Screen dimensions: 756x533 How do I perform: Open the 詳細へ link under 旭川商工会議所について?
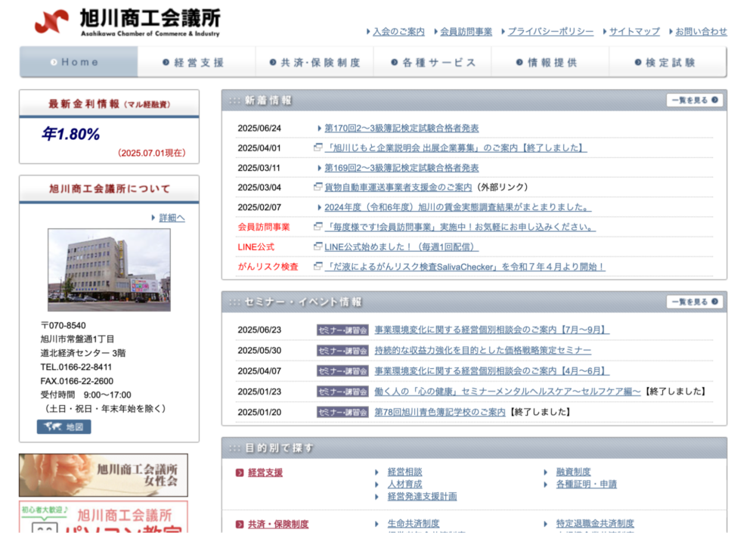coord(171,218)
